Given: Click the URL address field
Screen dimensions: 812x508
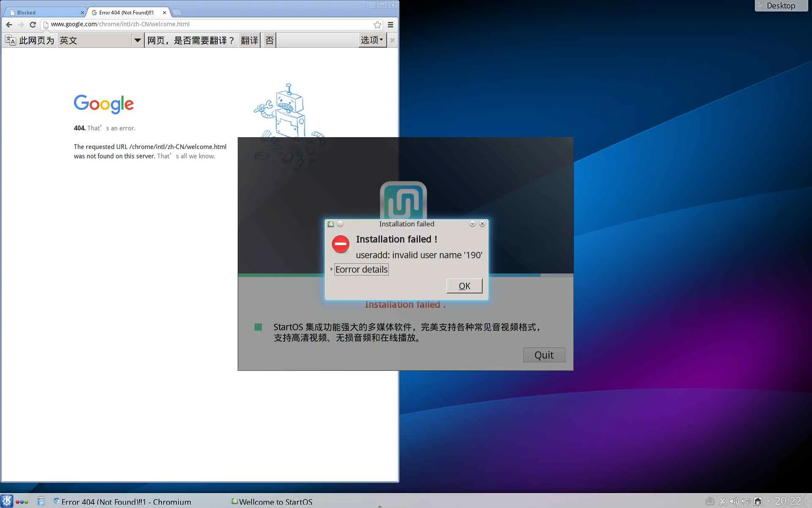Looking at the screenshot, I should pos(211,24).
